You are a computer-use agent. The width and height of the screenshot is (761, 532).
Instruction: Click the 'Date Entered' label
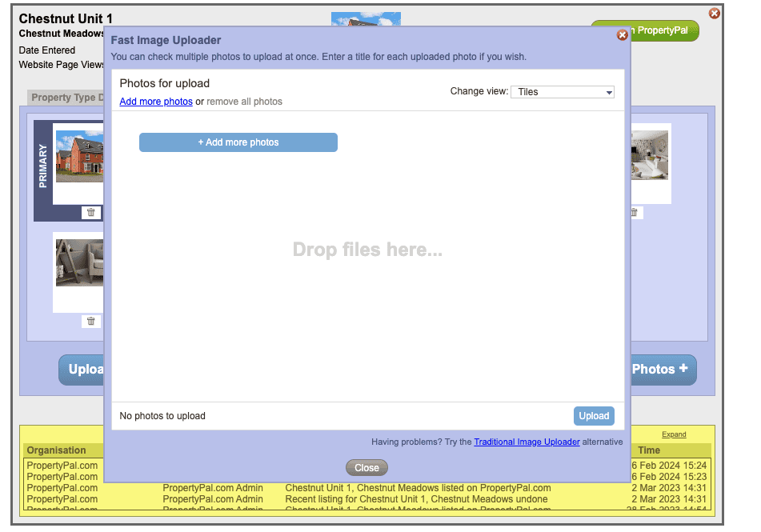pyautogui.click(x=47, y=50)
